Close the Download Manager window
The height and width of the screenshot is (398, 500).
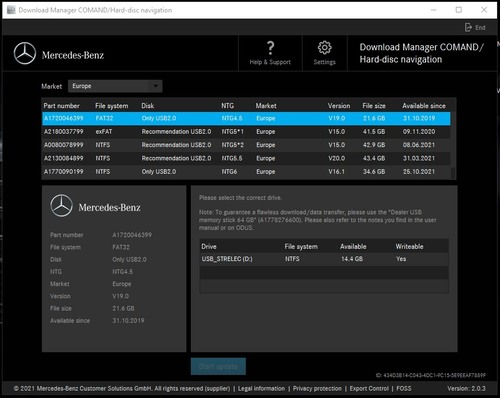pyautogui.click(x=484, y=10)
